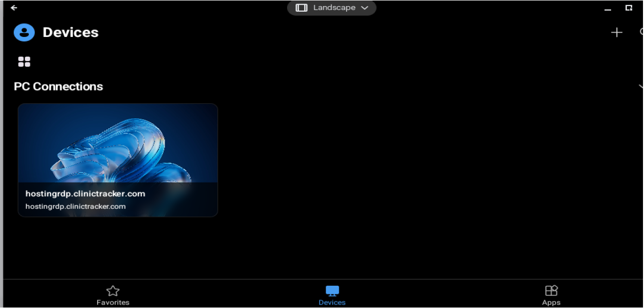This screenshot has height=308, width=644.
Task: Switch to the Favorites tab
Action: (x=113, y=295)
